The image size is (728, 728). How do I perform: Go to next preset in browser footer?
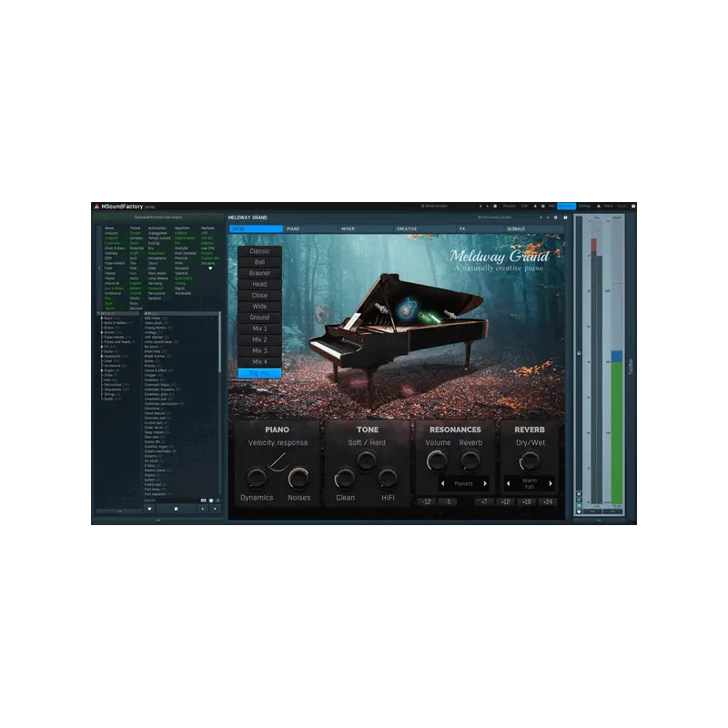coord(215,509)
